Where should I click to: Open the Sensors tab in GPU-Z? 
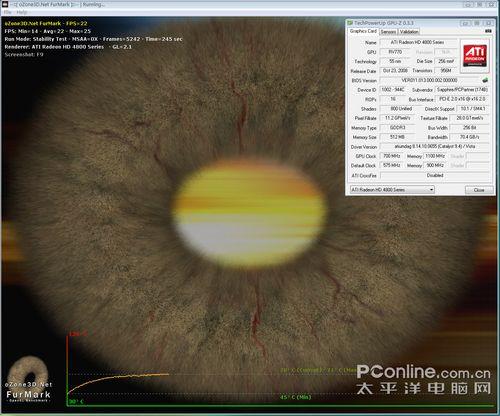click(x=388, y=32)
